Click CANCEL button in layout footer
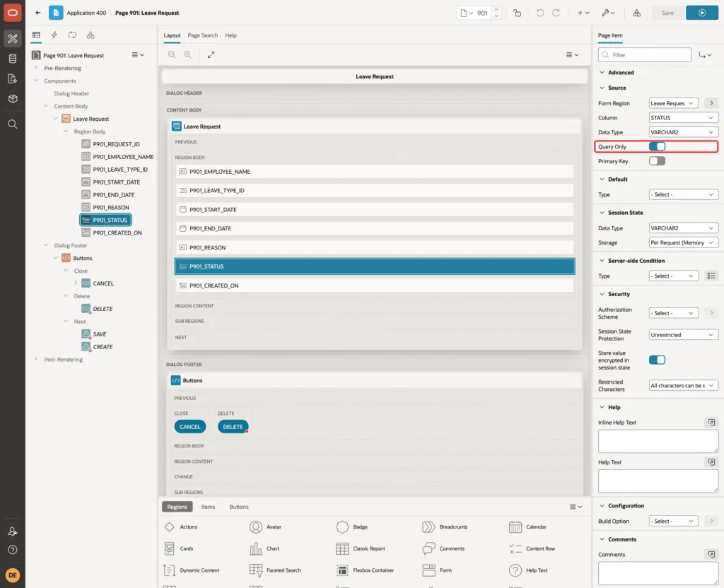 [189, 427]
